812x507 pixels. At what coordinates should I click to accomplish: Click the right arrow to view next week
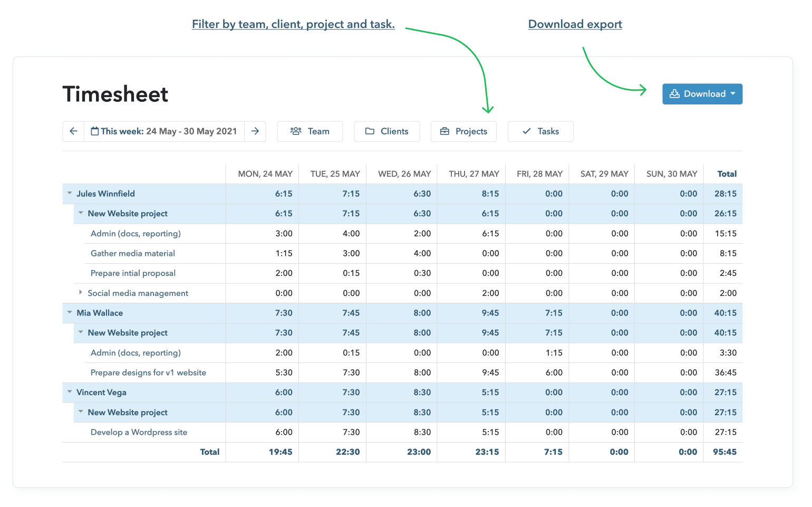[x=255, y=131]
